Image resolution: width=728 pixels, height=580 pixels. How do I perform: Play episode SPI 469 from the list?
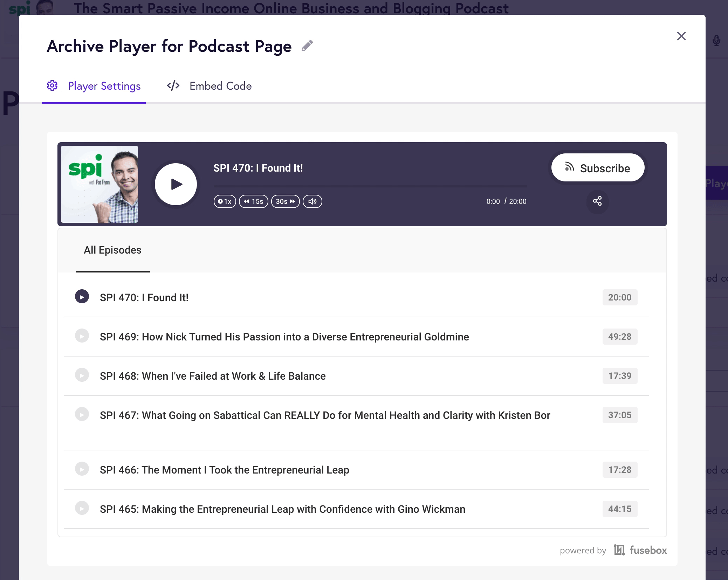pos(82,336)
